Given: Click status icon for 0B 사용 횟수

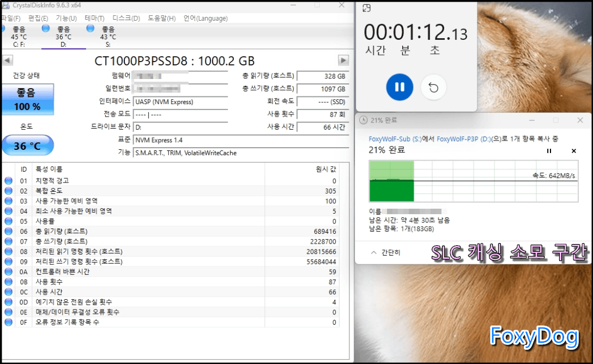Looking at the screenshot, I should 8,282.
